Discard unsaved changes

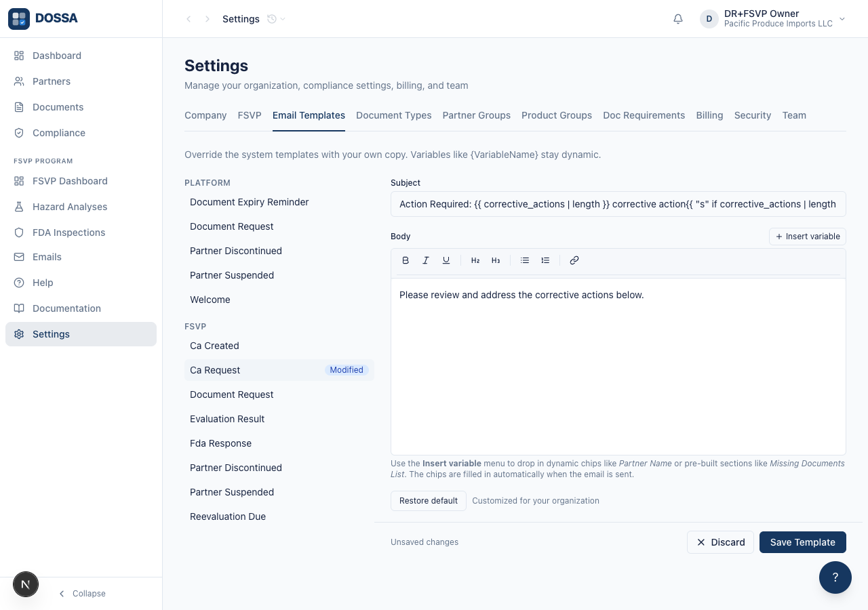coord(720,542)
